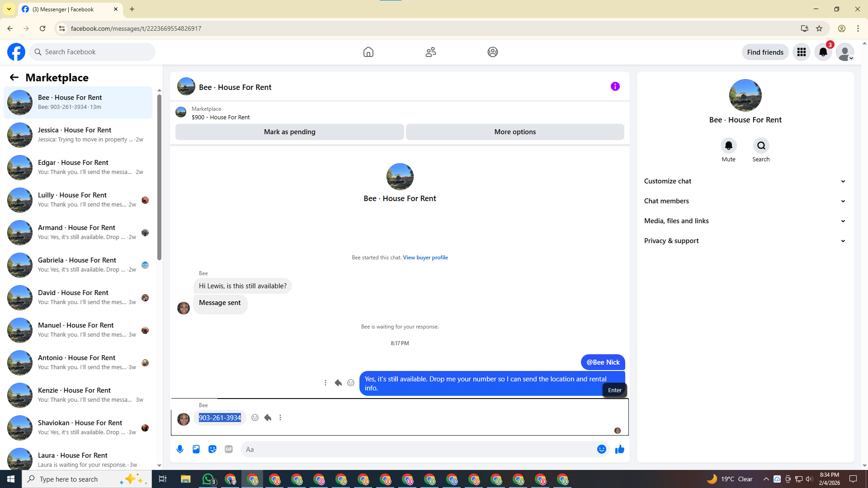Screen dimensions: 868x488
Task: Mute the Bee conversation
Action: pyautogui.click(x=728, y=146)
